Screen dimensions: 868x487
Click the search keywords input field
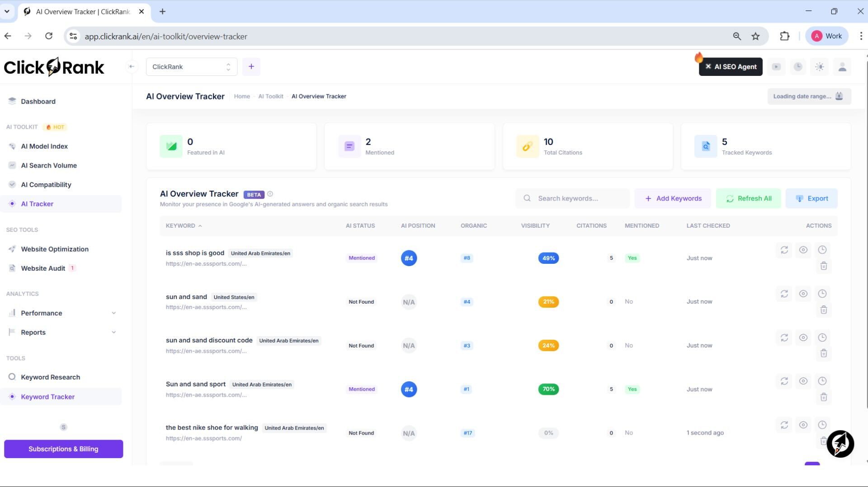572,198
